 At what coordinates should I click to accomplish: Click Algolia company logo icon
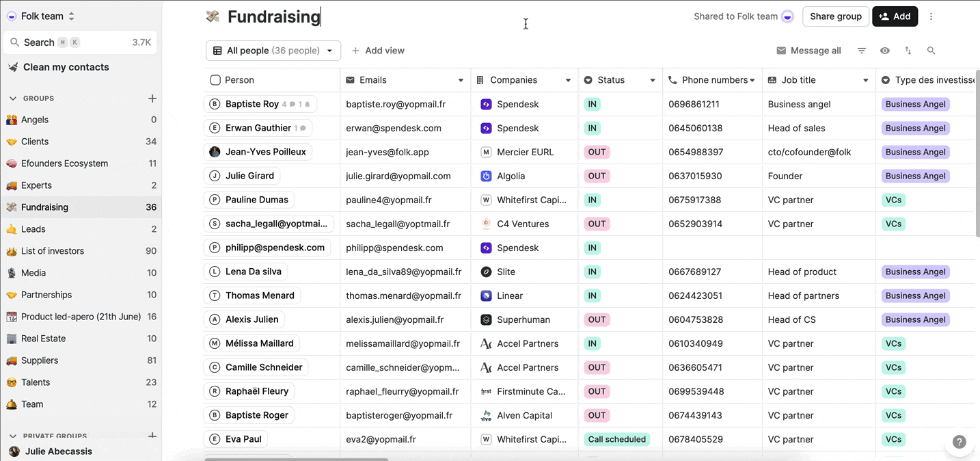(x=486, y=176)
